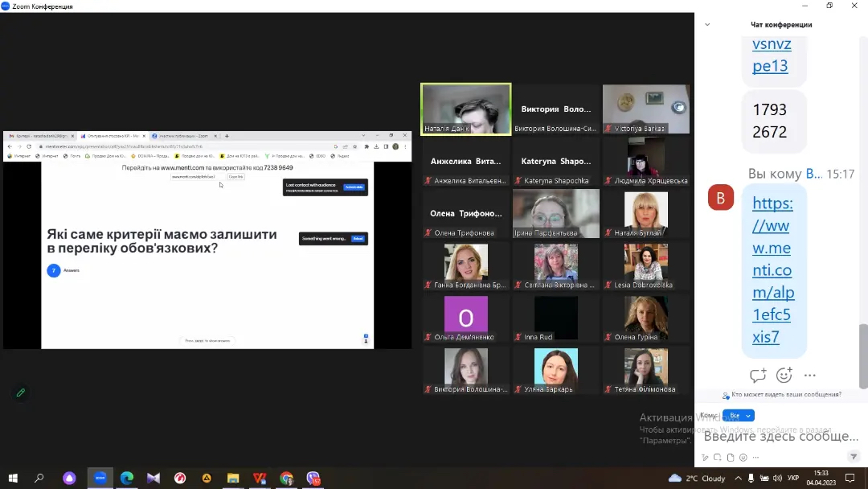Click the reply-in-thread speech bubble icon
868x489 pixels.
pyautogui.click(x=757, y=376)
